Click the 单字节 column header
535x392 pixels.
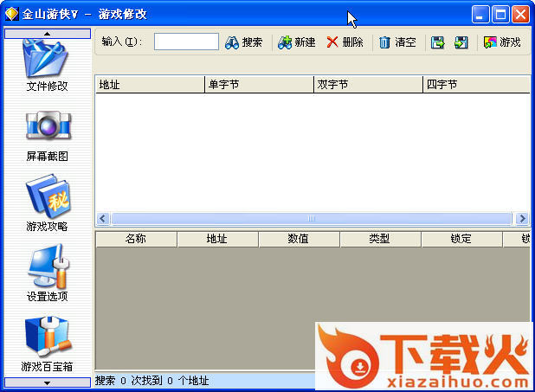click(x=259, y=84)
